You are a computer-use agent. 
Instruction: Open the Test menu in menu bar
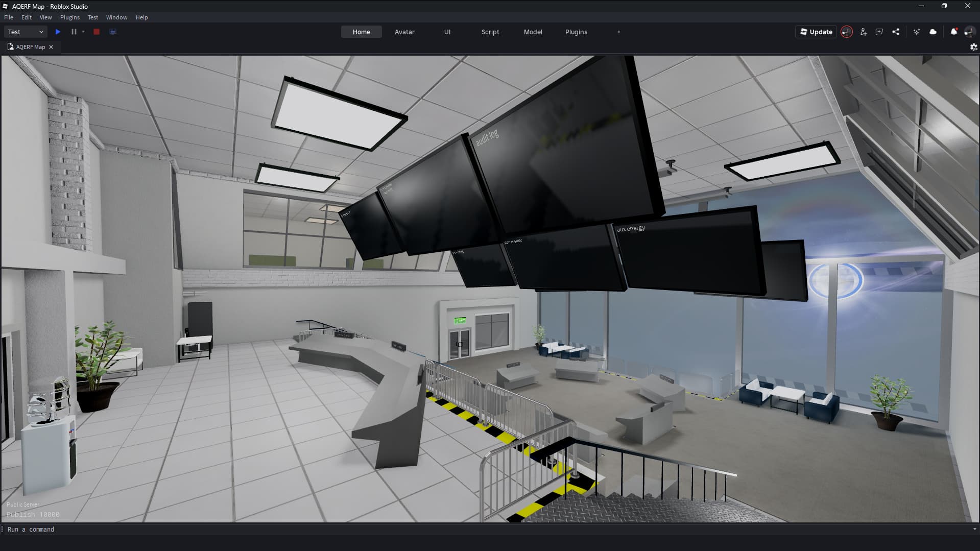[x=93, y=17]
